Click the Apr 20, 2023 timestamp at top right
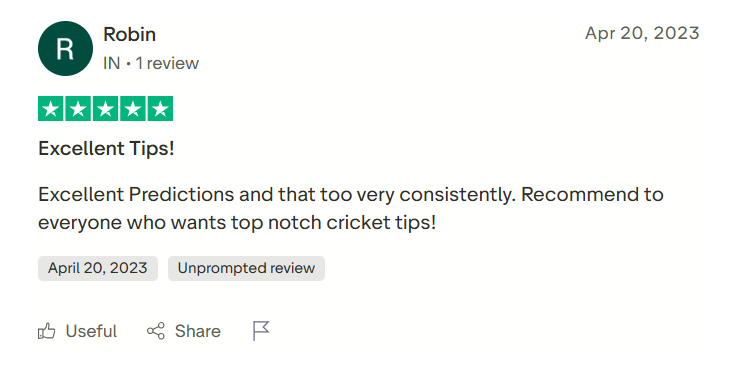Screen dimensions: 745x382 (x=642, y=33)
